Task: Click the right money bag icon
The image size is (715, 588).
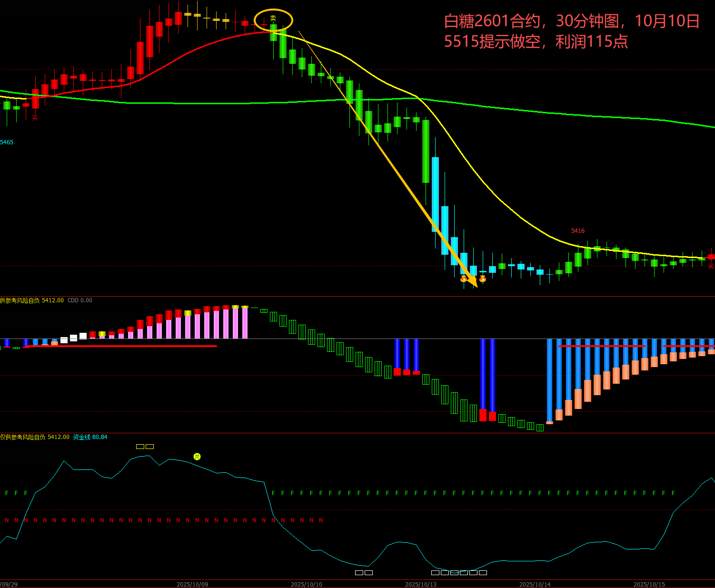Action: coord(483,279)
